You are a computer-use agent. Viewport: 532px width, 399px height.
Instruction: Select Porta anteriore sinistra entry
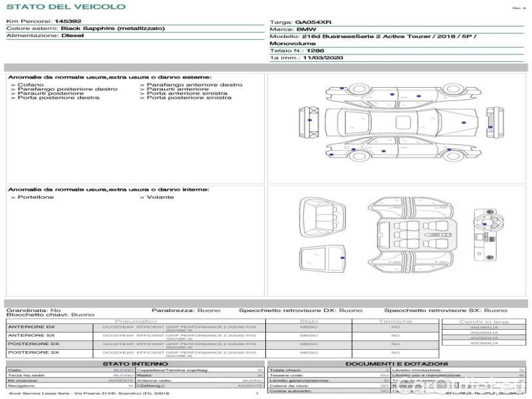[187, 93]
